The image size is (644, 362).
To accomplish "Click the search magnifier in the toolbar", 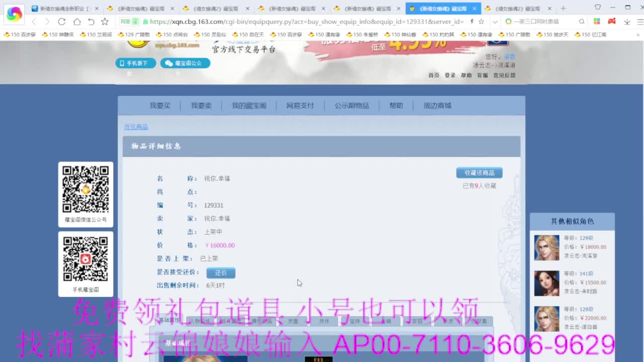I will (581, 22).
